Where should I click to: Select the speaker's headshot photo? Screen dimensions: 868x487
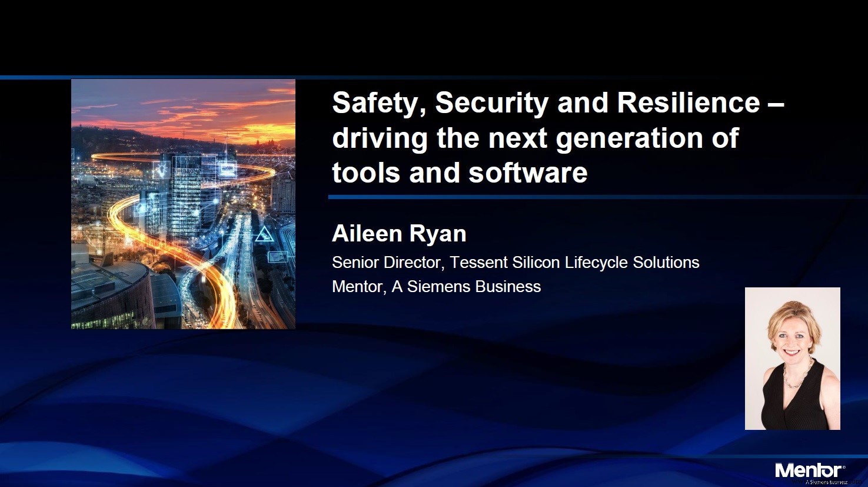click(x=792, y=358)
